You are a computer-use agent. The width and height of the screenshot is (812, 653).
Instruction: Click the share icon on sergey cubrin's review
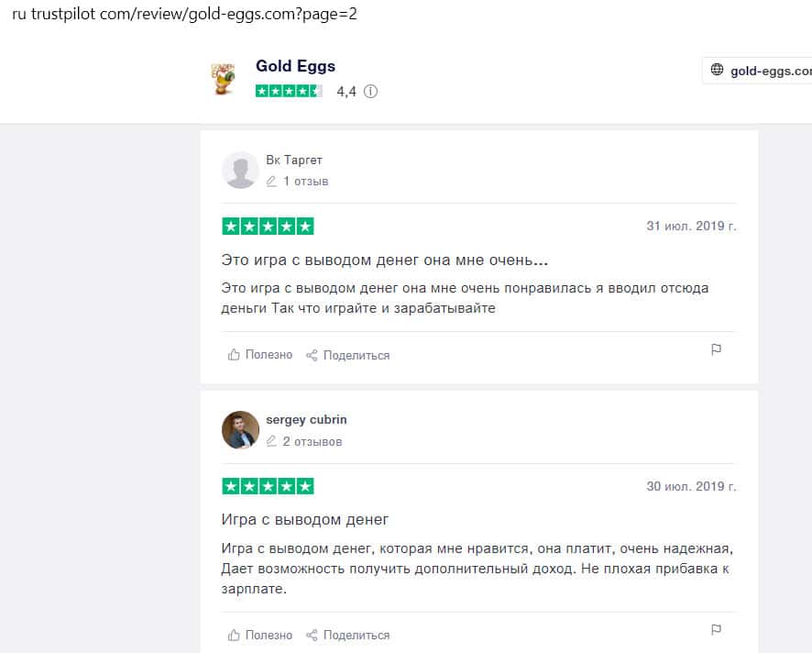point(312,635)
